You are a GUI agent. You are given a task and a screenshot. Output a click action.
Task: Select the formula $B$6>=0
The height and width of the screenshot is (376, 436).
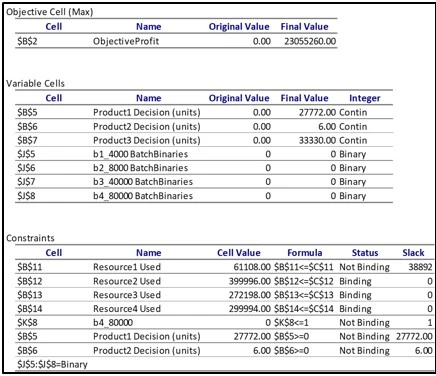292,351
